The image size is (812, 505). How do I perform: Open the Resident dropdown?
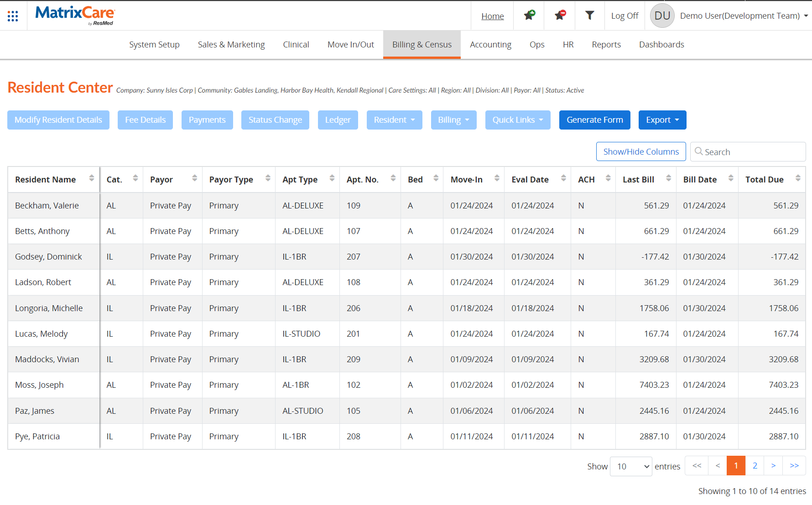(394, 120)
